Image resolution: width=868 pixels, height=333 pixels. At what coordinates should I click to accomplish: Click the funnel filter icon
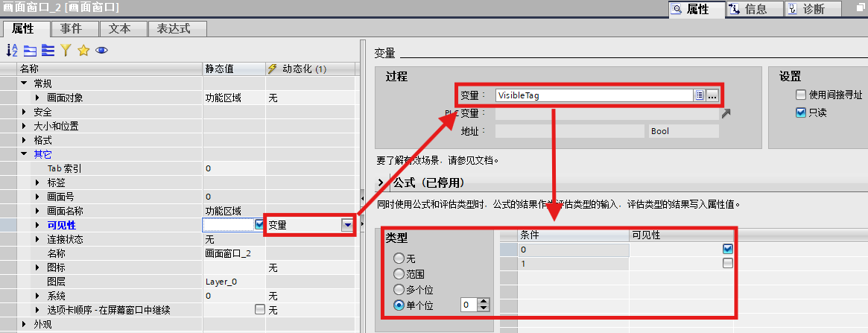(66, 50)
